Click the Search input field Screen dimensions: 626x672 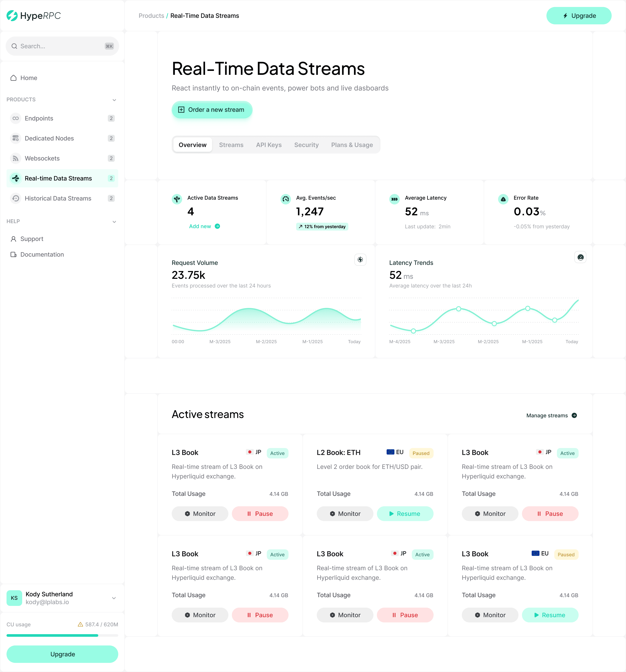coord(57,46)
